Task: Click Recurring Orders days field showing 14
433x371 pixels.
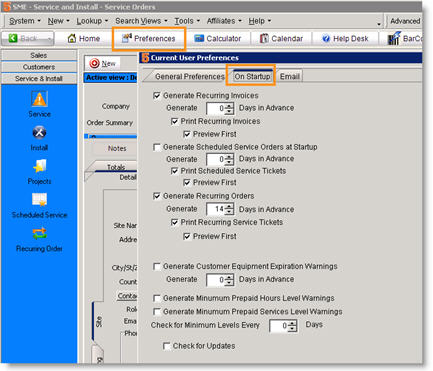Action: coord(216,209)
